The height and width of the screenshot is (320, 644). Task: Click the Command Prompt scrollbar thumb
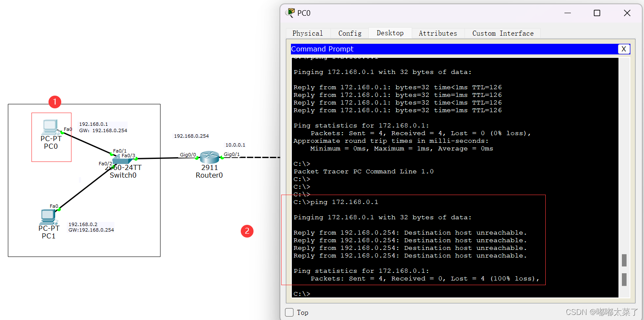click(x=624, y=260)
